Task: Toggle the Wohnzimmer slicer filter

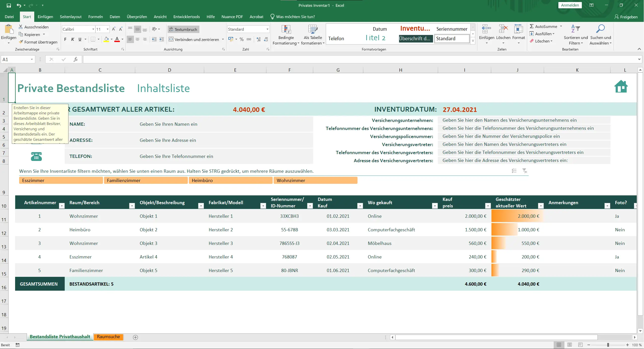Action: click(x=315, y=181)
